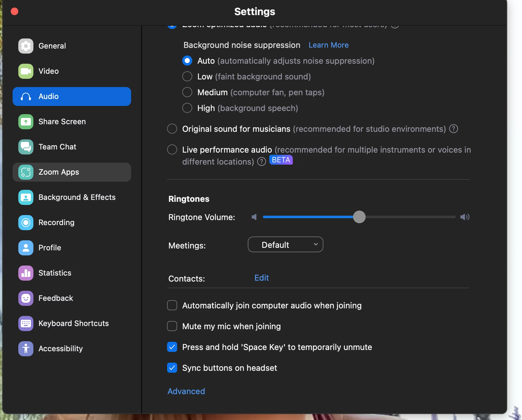Click the Statistics bar chart icon
Image resolution: width=522 pixels, height=420 pixels.
click(x=26, y=273)
